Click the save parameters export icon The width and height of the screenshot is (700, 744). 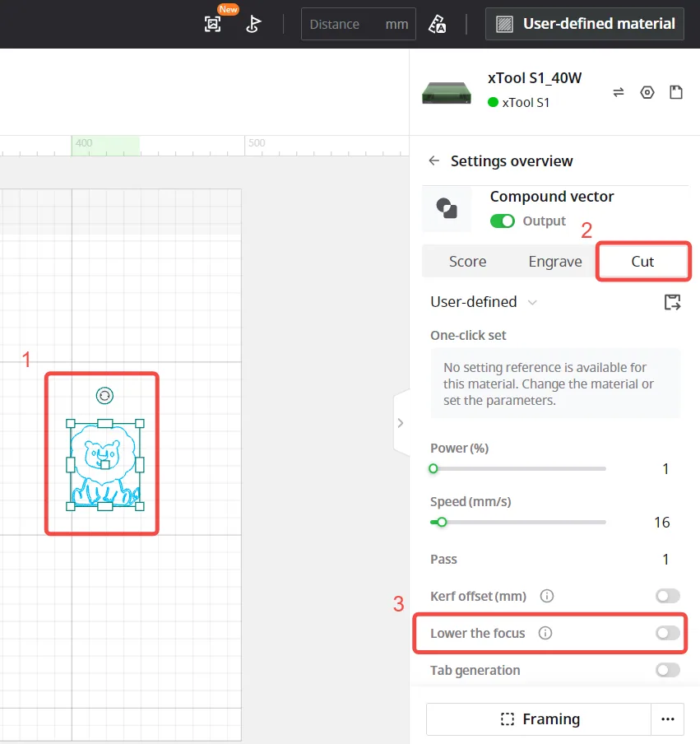pos(672,302)
